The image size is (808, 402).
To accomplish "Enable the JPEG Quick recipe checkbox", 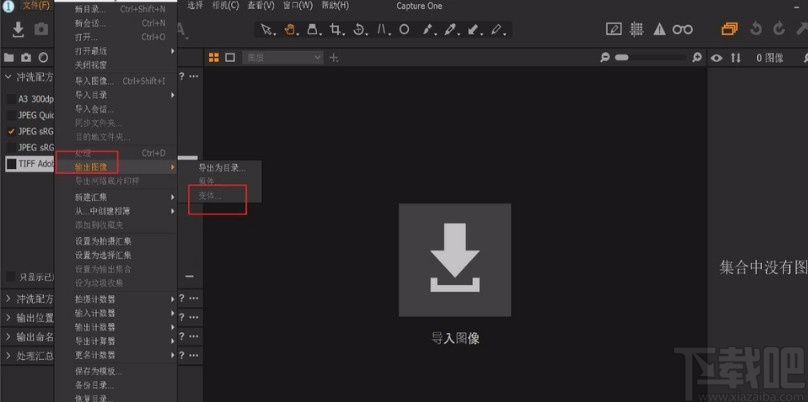I will pos(11,115).
